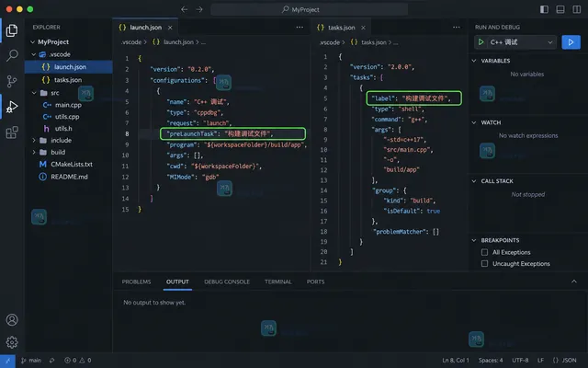Screen dimensions: 588x368
Task: Click the MyProject command center search box
Action: point(310,9)
